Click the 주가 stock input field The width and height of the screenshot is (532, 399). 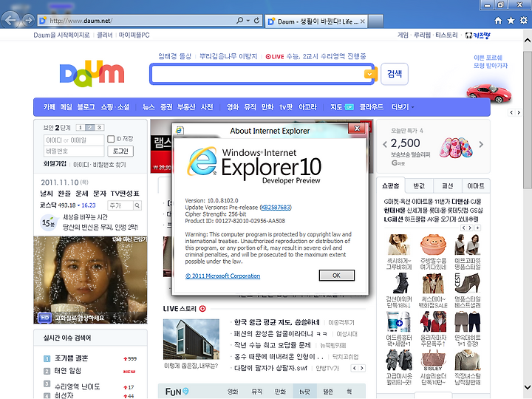point(120,205)
